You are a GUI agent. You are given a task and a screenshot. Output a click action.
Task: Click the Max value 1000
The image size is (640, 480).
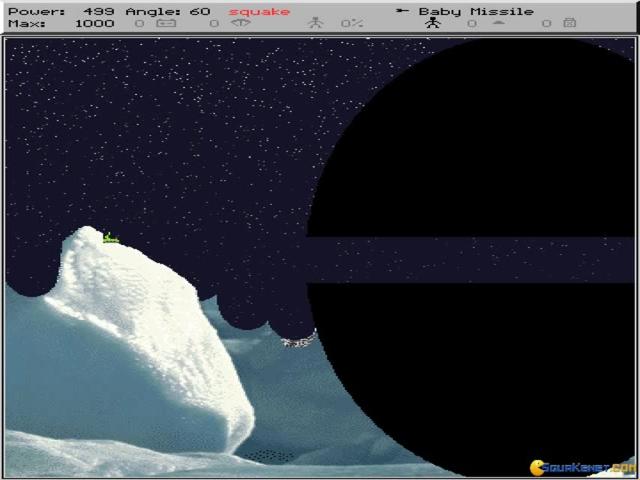pyautogui.click(x=95, y=23)
